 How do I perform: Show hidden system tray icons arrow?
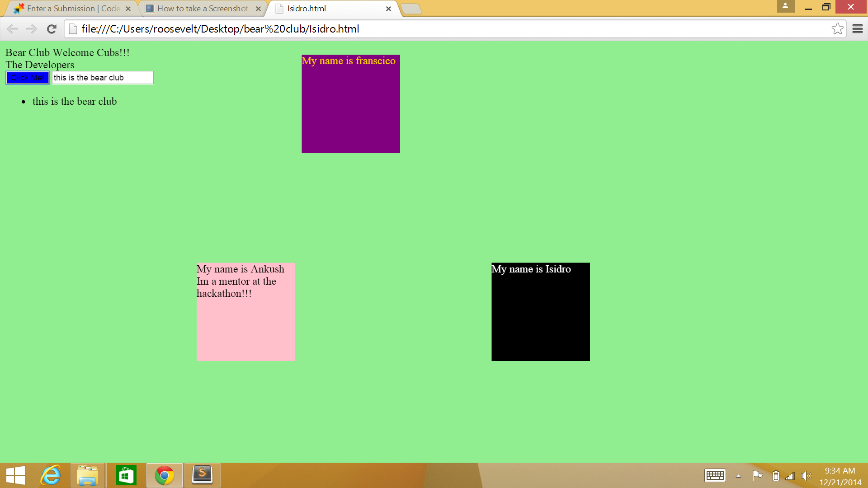pyautogui.click(x=738, y=476)
